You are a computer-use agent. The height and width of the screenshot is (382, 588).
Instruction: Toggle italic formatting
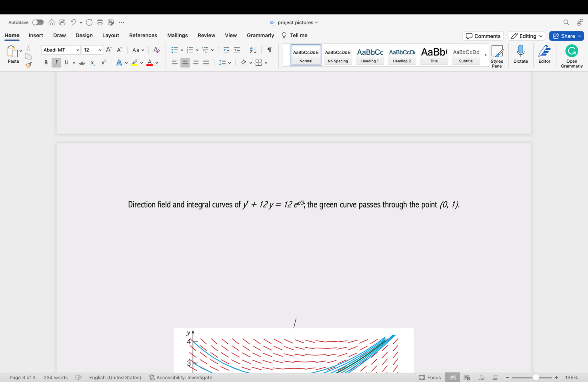pyautogui.click(x=56, y=63)
